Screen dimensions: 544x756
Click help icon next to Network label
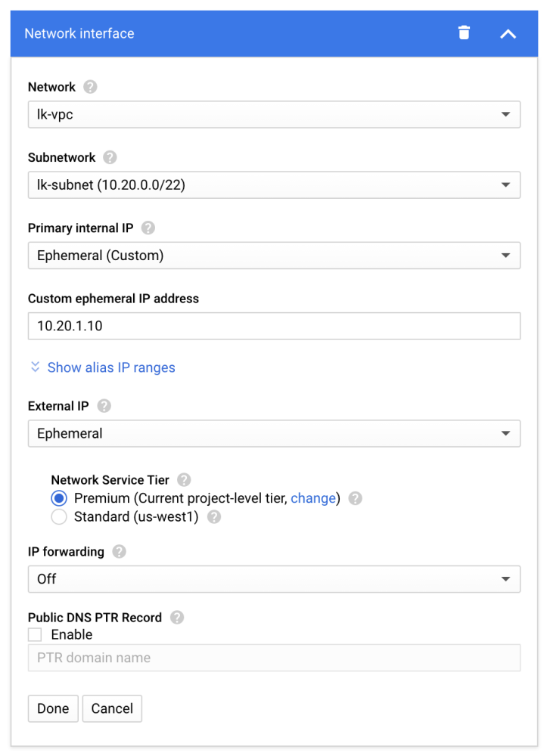pos(90,87)
